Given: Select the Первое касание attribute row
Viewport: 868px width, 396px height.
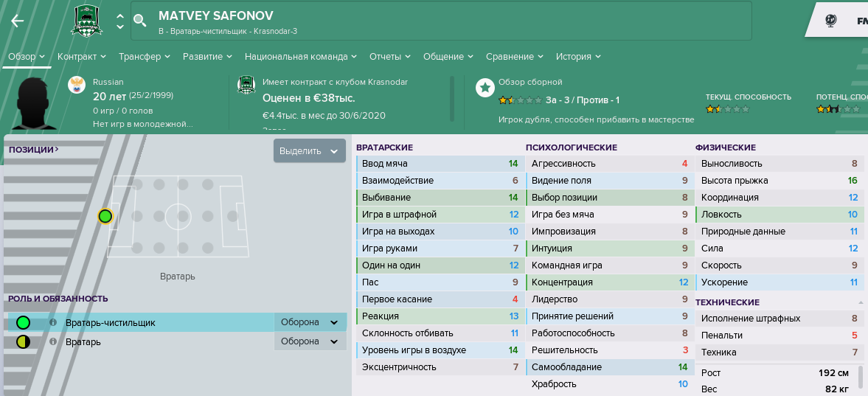Looking at the screenshot, I should (x=440, y=299).
